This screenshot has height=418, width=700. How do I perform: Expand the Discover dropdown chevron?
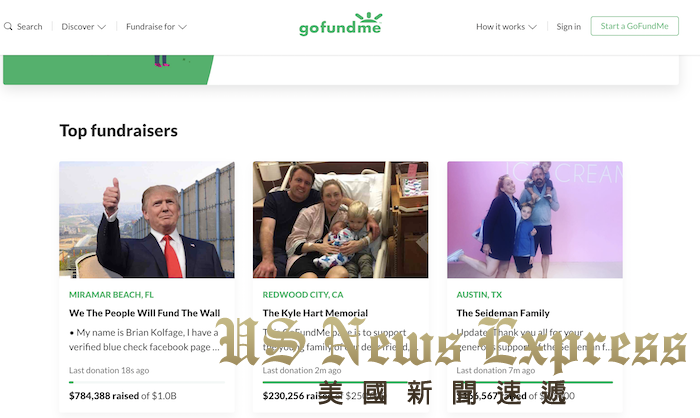(102, 27)
